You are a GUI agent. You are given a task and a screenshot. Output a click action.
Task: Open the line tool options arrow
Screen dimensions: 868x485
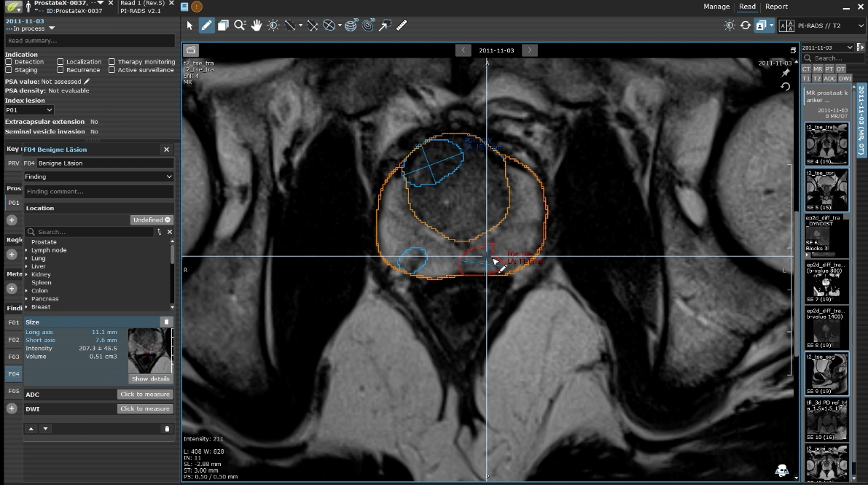300,26
